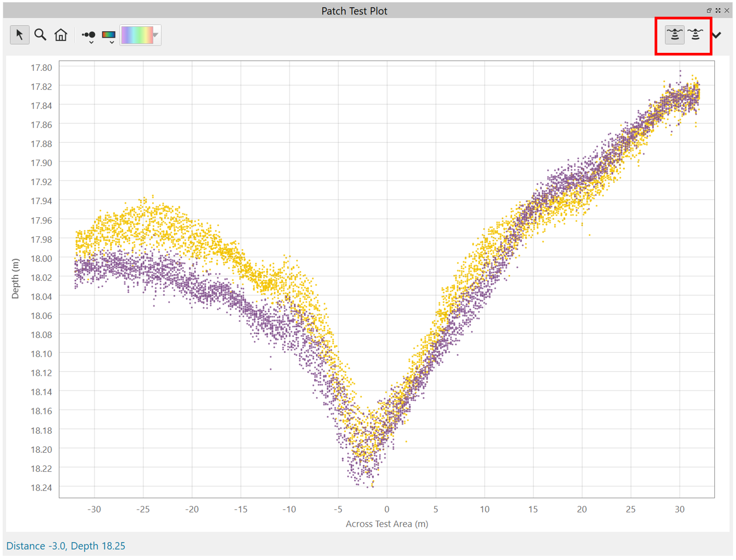Click the Patch Test Plot title bar
The height and width of the screenshot is (560, 736).
(x=354, y=11)
